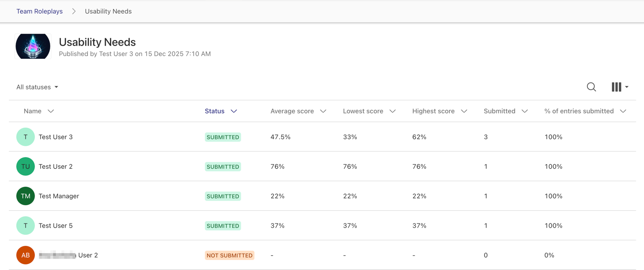Click the TU avatar for Test User 2
Image resolution: width=644 pixels, height=270 pixels.
[26, 166]
